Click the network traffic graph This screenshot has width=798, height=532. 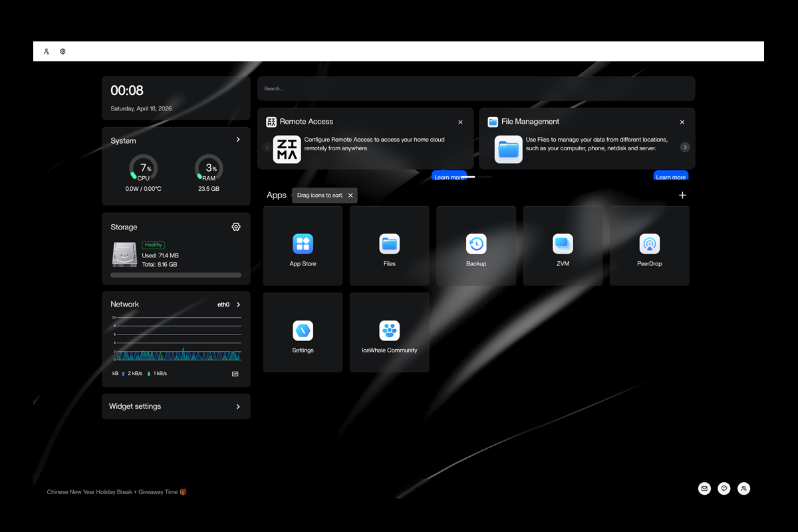[x=176, y=338]
